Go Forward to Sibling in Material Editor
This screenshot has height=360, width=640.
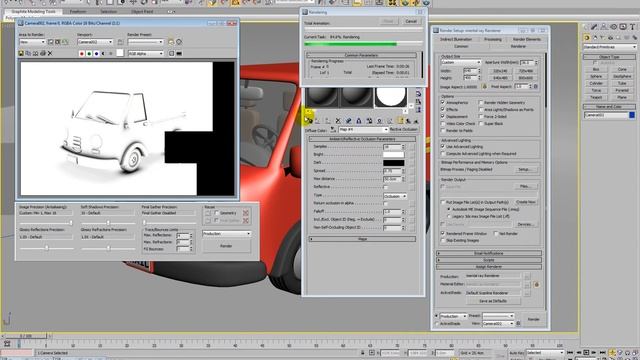pyautogui.click(x=416, y=121)
